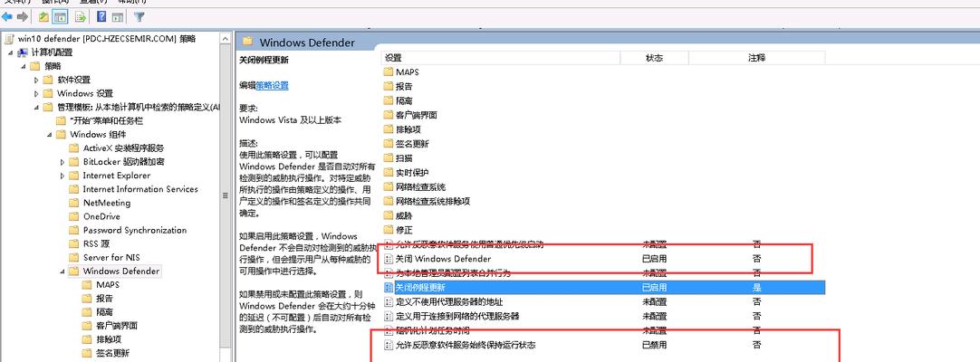The width and height of the screenshot is (980, 362).
Task: Select 报告 in the left tree
Action: pos(105,299)
